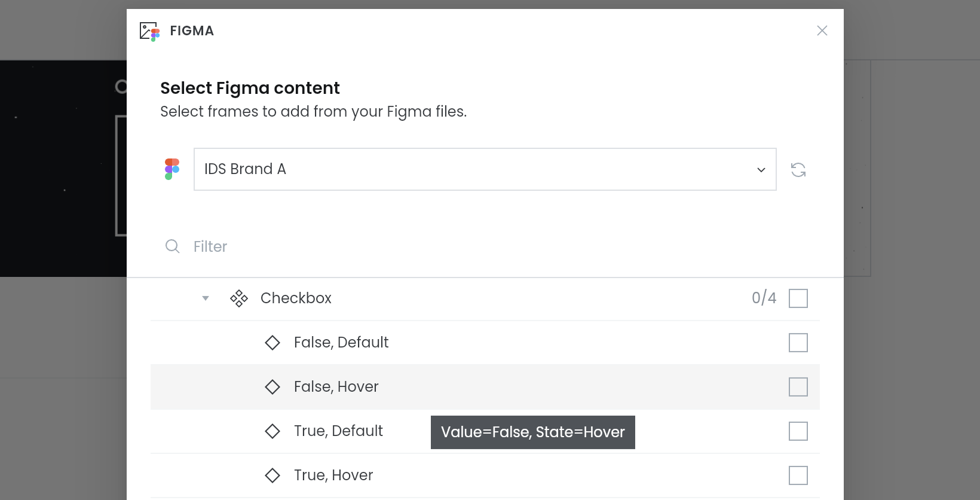Screen dimensions: 980x500
Task: Collapse the Checkbox component group
Action: click(206, 298)
